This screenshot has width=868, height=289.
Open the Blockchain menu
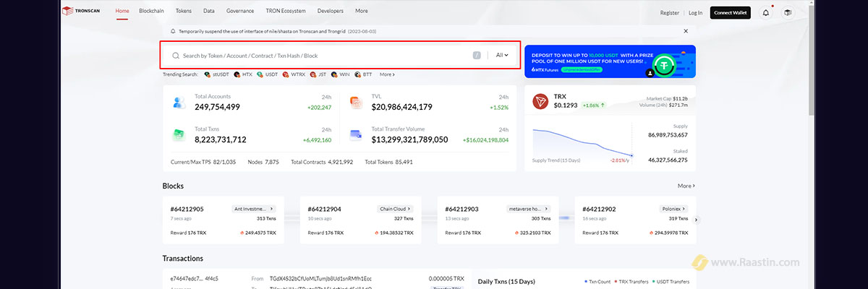(152, 12)
